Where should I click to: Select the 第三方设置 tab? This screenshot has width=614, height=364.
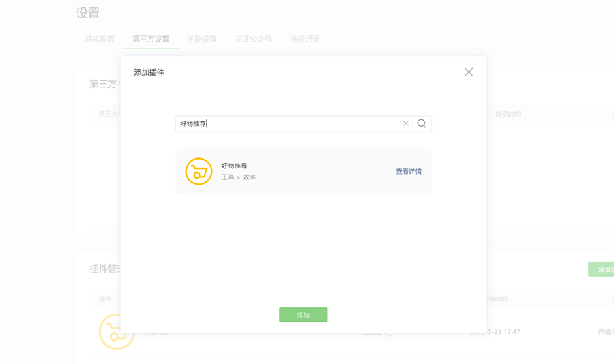coord(151,39)
